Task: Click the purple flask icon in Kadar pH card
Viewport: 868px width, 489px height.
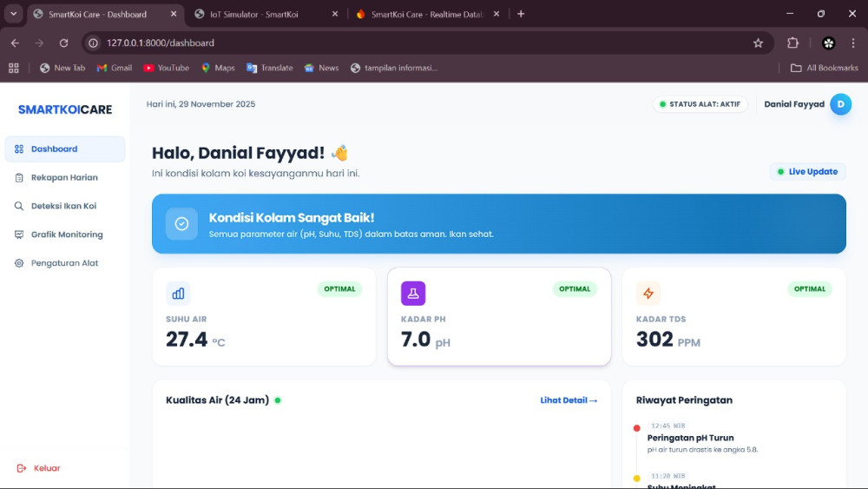Action: tap(413, 294)
